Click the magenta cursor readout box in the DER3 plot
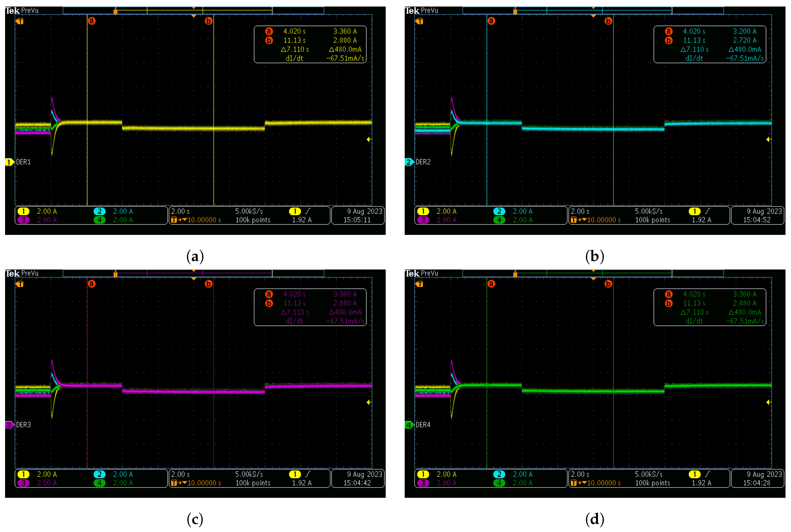Viewport: 791px width, 532px height. pos(310,307)
